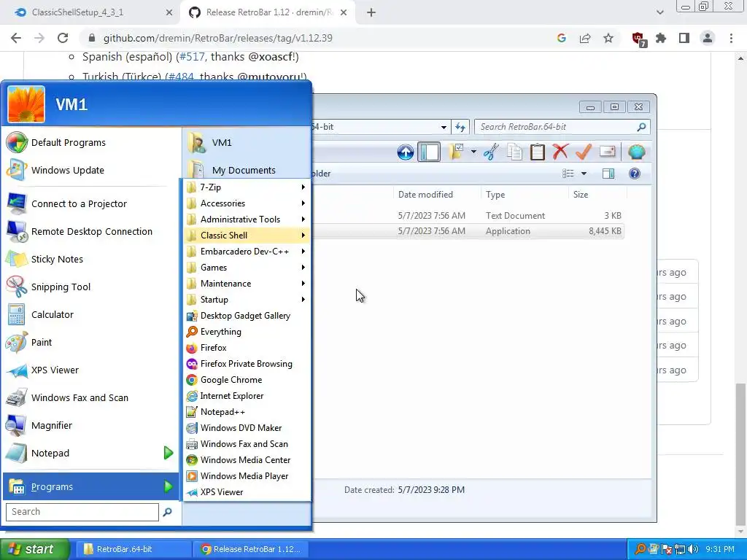This screenshot has width=747, height=560.
Task: Open Firefox from the programs list
Action: (247, 348)
